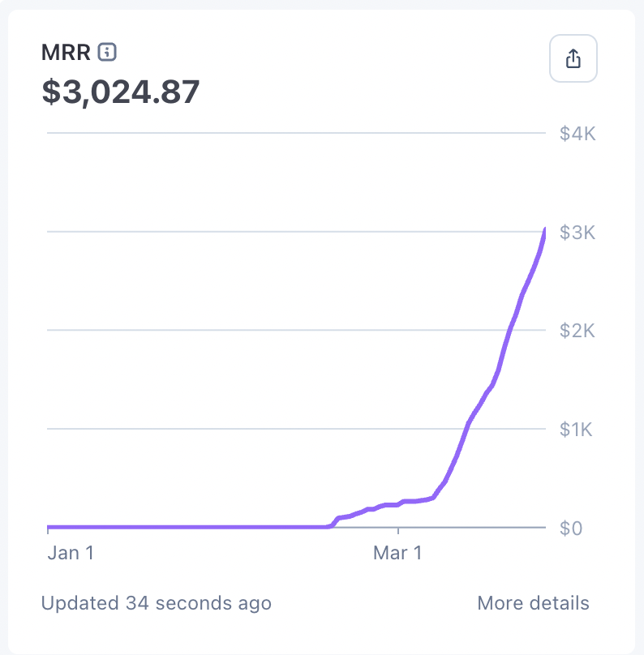644x655 pixels.
Task: Click the purple MRR line's end point
Action: click(x=544, y=229)
